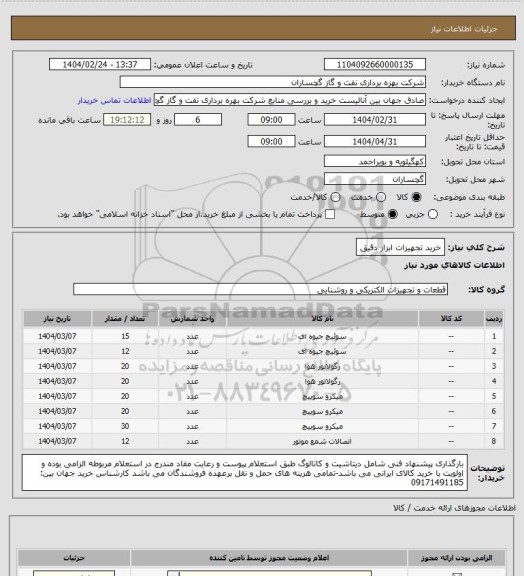
Task: Select the خدمت radio button
Action: coord(381,197)
